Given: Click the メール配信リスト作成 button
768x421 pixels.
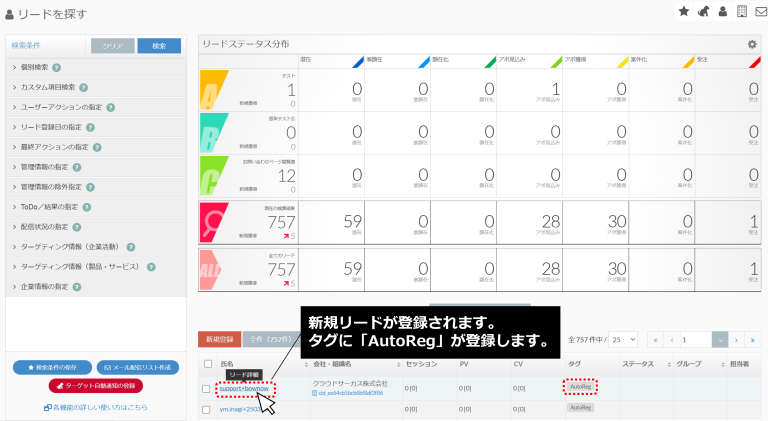Looking at the screenshot, I should coord(138,367).
